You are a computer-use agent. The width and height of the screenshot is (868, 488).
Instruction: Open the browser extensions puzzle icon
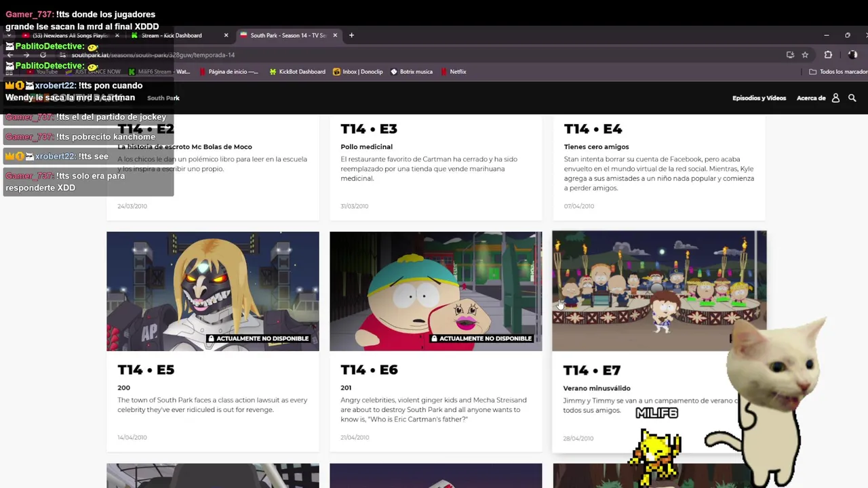[828, 55]
